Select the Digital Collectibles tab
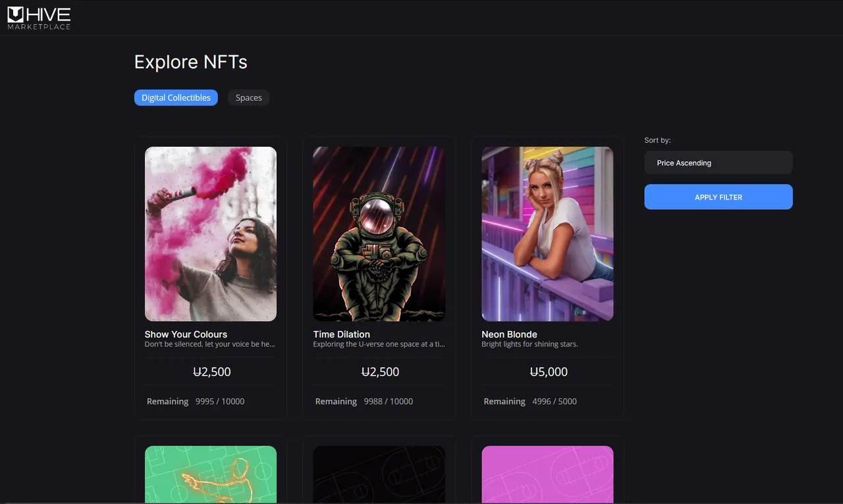The image size is (843, 504). click(x=176, y=97)
